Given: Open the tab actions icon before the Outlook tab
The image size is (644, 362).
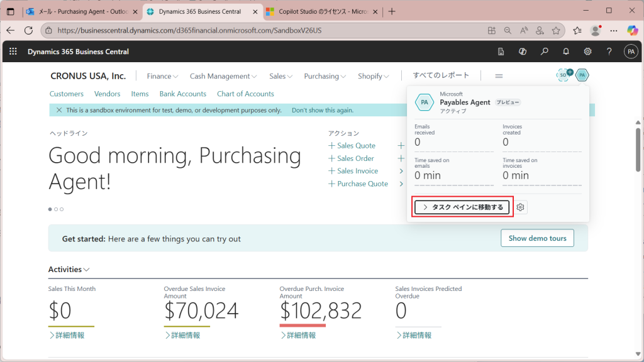Looking at the screenshot, I should (11, 11).
